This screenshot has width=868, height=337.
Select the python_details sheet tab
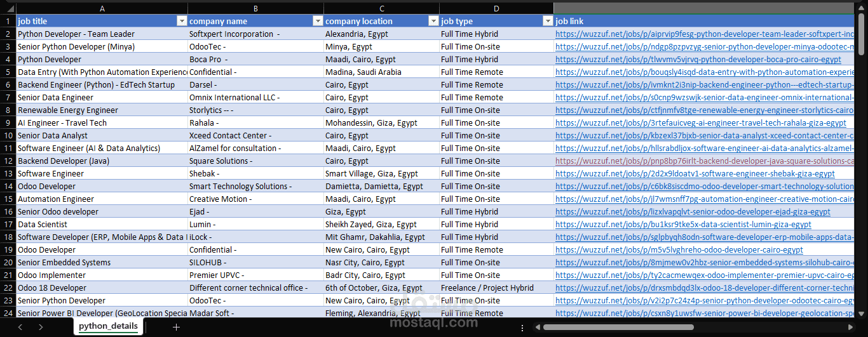pyautogui.click(x=109, y=326)
